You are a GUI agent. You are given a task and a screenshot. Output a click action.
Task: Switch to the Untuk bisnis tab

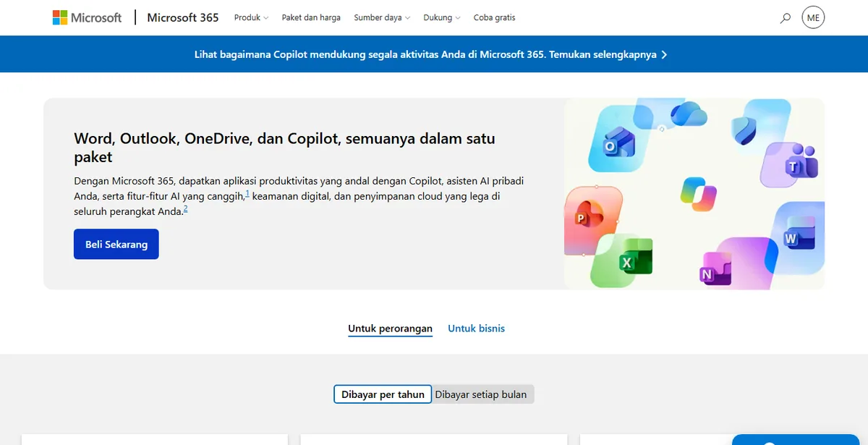tap(476, 329)
